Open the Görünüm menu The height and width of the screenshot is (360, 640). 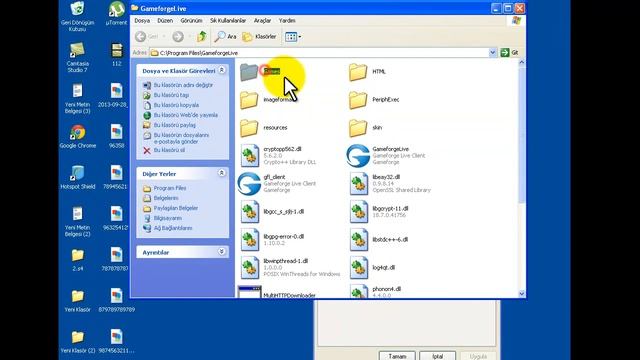click(191, 20)
